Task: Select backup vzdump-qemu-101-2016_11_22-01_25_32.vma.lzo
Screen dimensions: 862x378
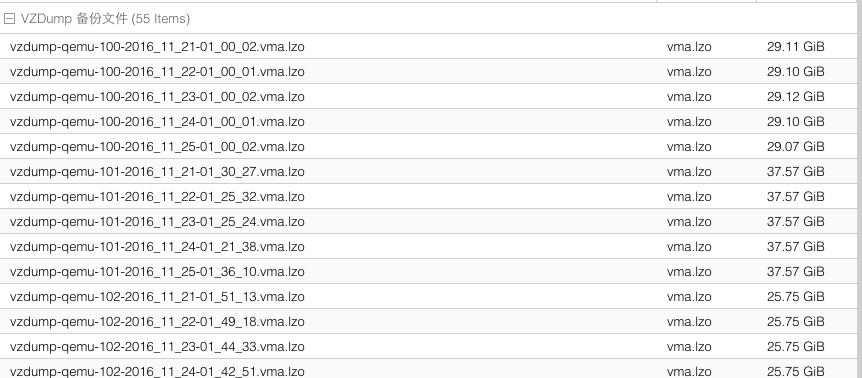Action: point(428,196)
